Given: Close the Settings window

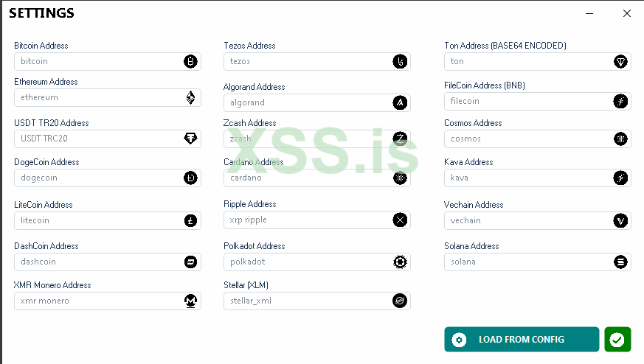Looking at the screenshot, I should pos(627,13).
